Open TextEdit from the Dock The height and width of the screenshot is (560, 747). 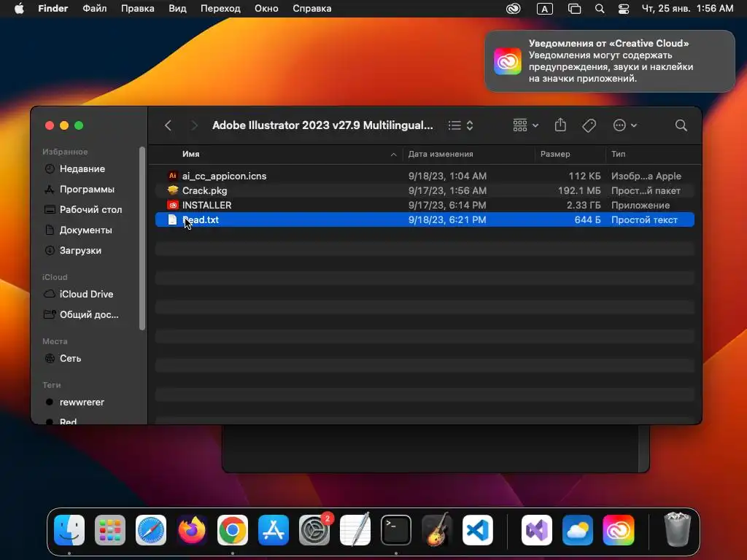click(355, 529)
